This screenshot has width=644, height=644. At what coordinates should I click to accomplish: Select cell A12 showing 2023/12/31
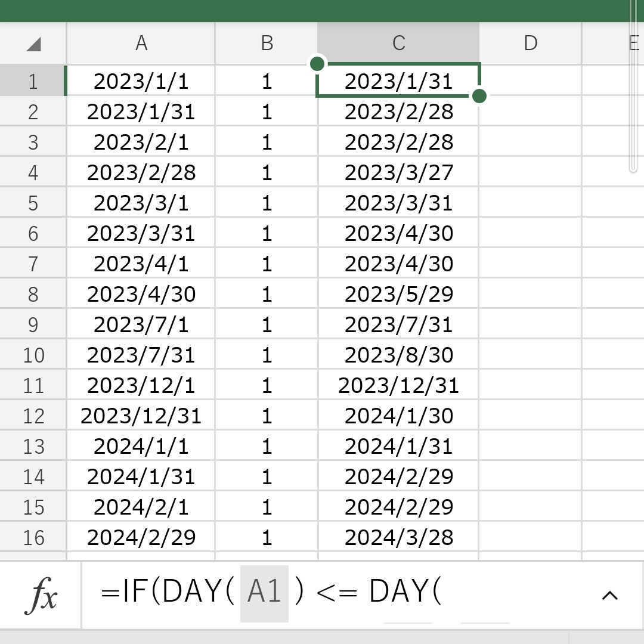tap(141, 416)
